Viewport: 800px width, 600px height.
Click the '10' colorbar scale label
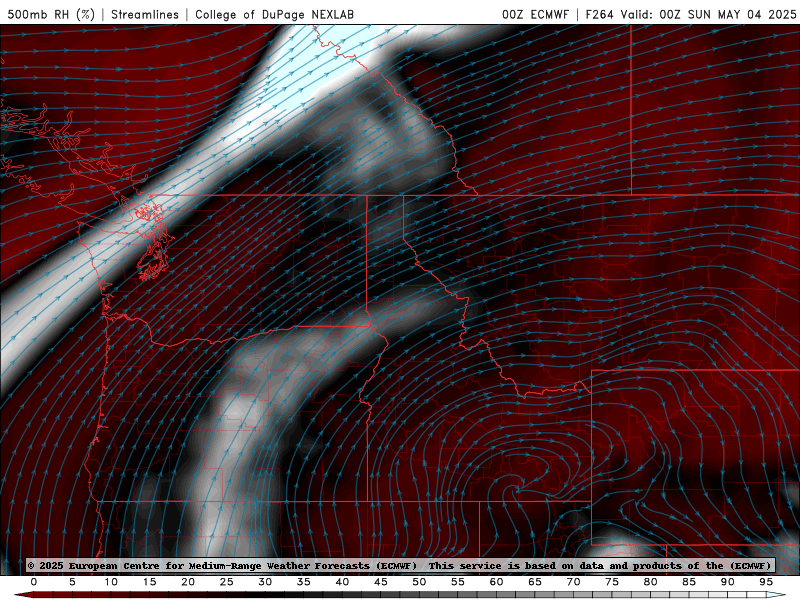[111, 582]
